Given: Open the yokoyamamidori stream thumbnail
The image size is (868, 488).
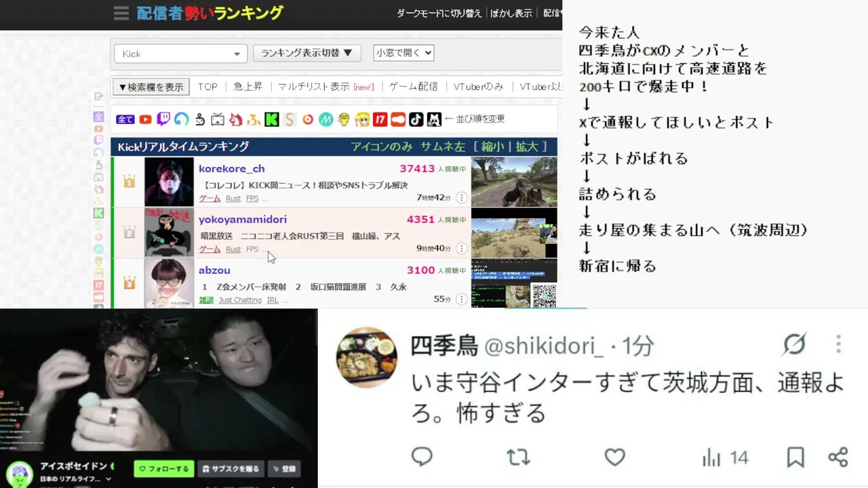Looking at the screenshot, I should click(514, 232).
